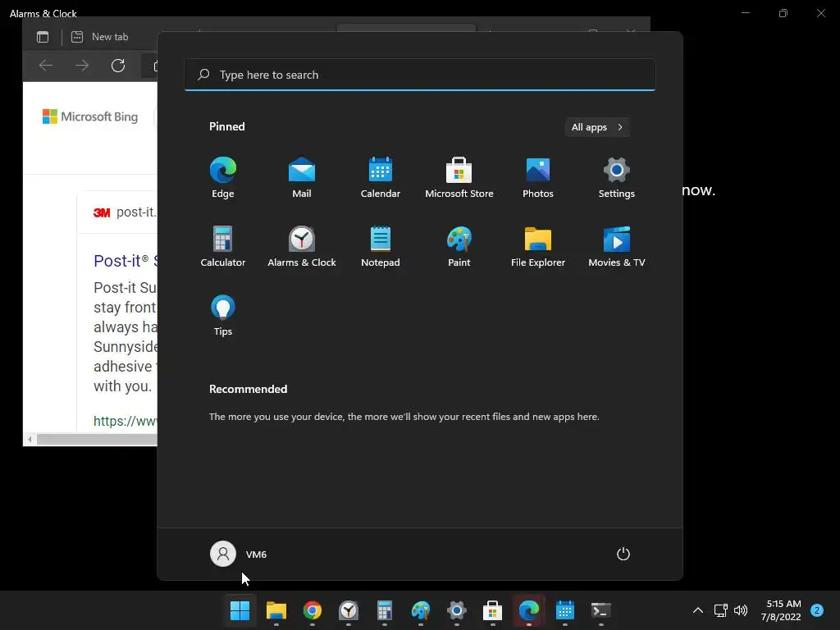This screenshot has height=630, width=840.
Task: Open Microsoft Store pinned app
Action: click(459, 177)
